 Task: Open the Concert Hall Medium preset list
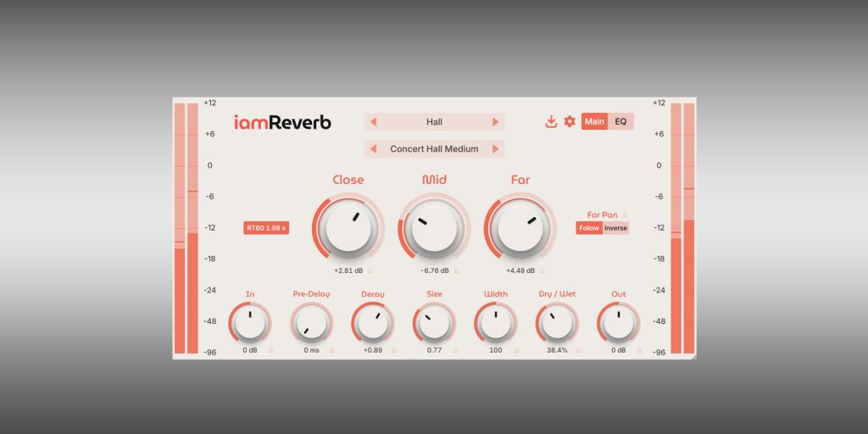(x=435, y=149)
